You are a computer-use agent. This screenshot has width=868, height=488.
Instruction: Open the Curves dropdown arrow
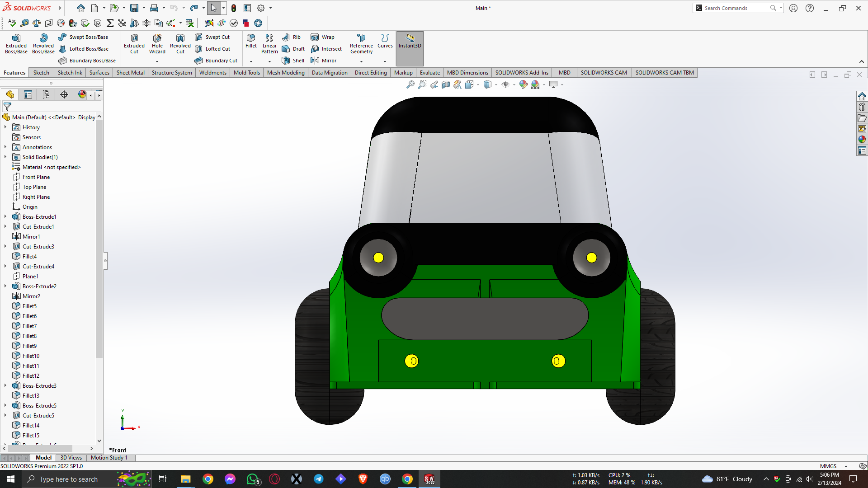coord(385,61)
